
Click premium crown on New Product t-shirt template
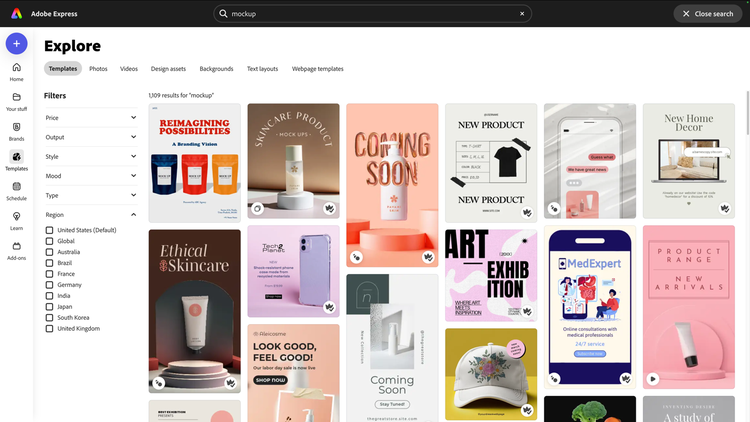527,212
